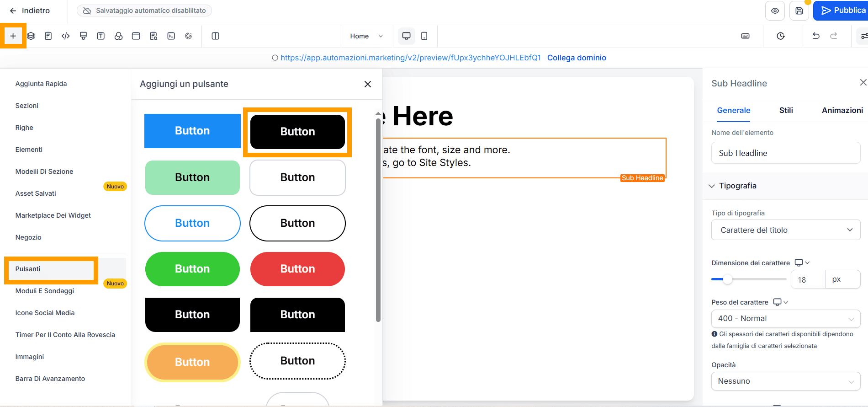Viewport: 868px width, 407px height.
Task: Preview the page with eye icon
Action: 775,11
